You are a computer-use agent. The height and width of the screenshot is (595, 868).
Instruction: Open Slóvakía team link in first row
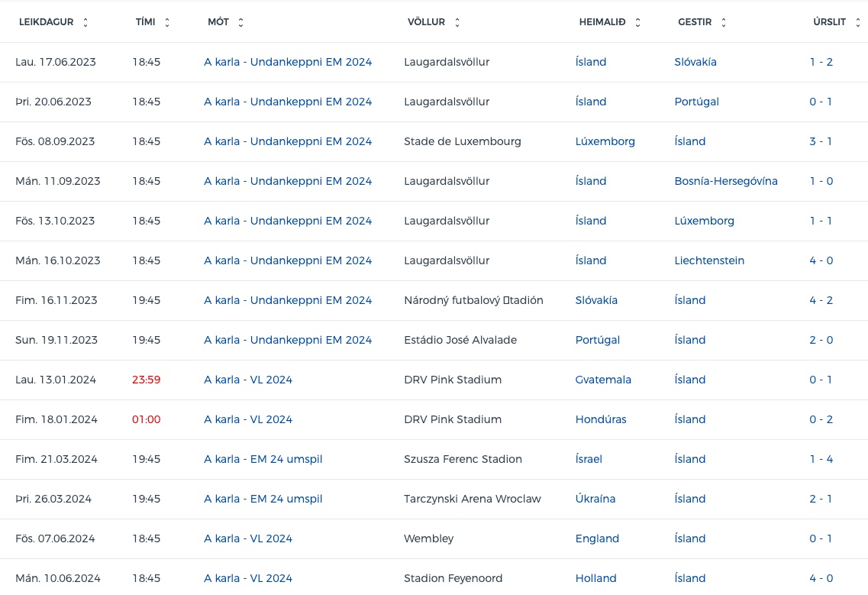point(695,62)
